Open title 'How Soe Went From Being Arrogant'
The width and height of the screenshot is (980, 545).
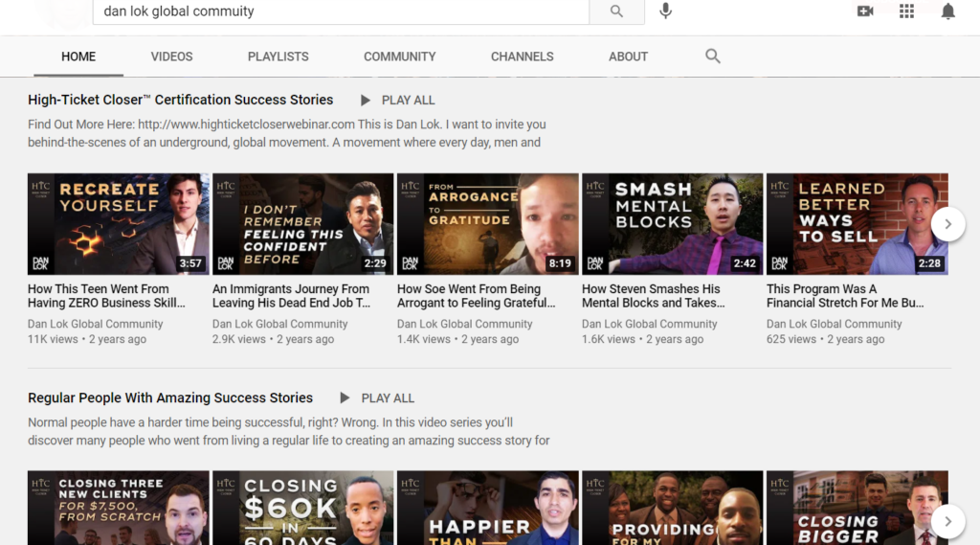[477, 296]
